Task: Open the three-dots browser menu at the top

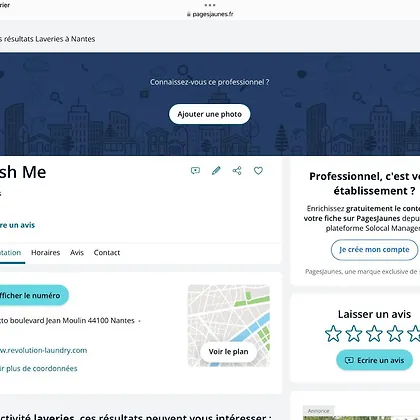Action: [x=210, y=5]
